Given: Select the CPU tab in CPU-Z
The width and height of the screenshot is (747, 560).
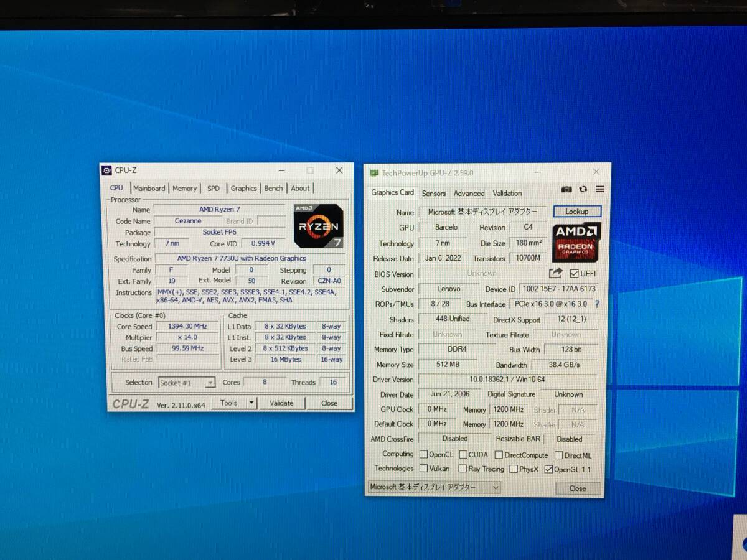Looking at the screenshot, I should [116, 187].
